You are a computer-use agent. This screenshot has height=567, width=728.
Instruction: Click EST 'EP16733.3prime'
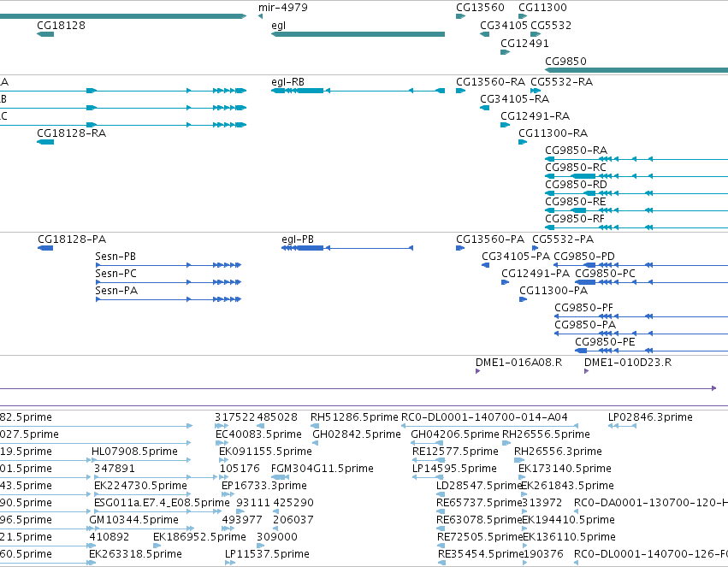[x=264, y=487]
